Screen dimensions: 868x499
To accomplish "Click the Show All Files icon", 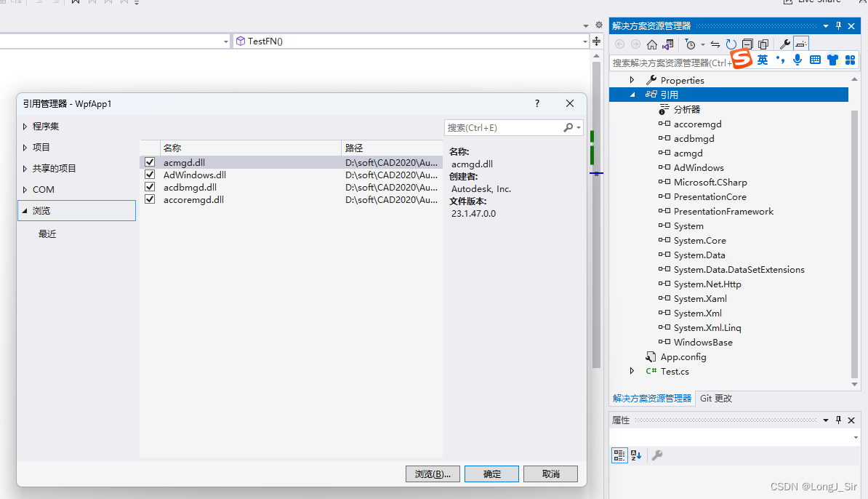I will pyautogui.click(x=763, y=44).
